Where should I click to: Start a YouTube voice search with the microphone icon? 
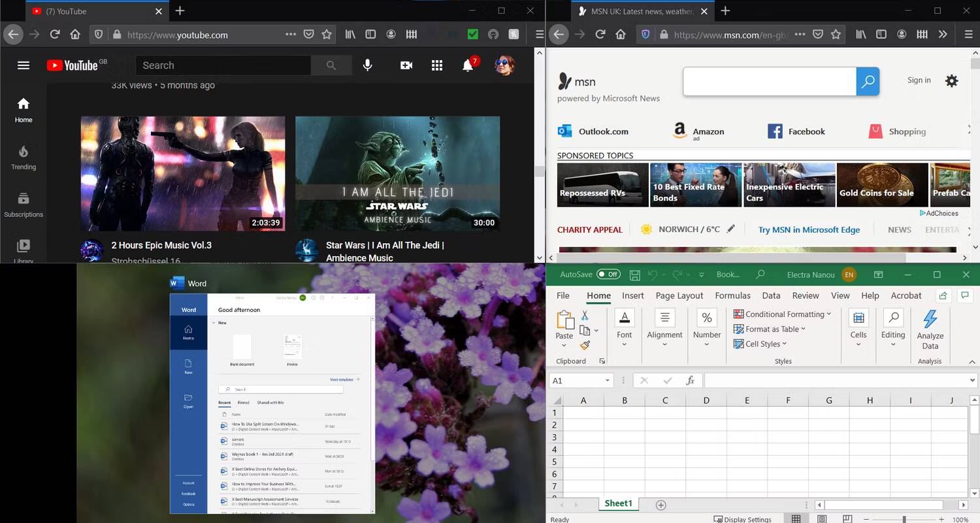click(x=367, y=65)
